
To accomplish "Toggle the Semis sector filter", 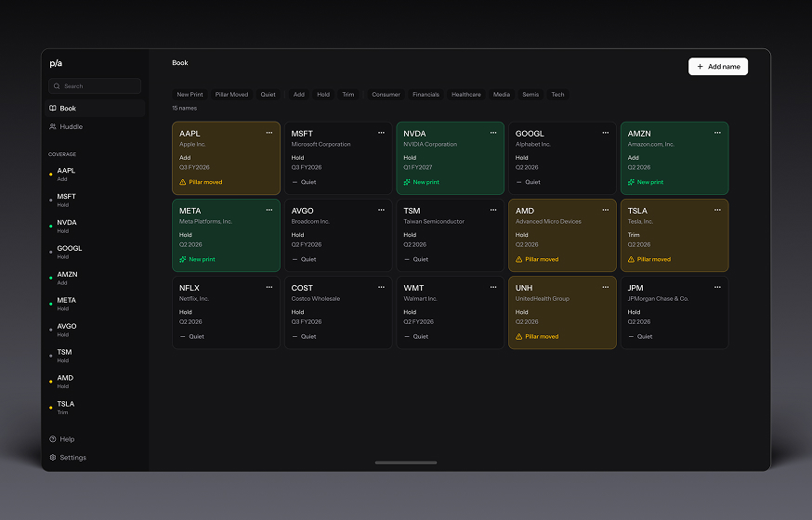I will click(x=530, y=95).
